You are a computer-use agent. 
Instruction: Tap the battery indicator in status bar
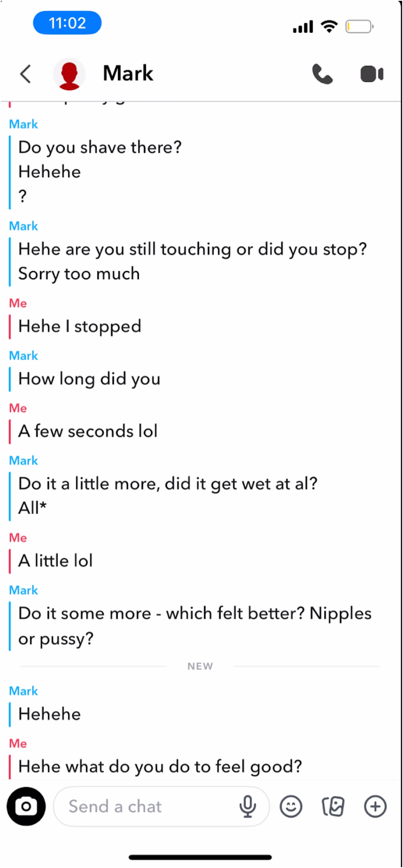pos(359,27)
